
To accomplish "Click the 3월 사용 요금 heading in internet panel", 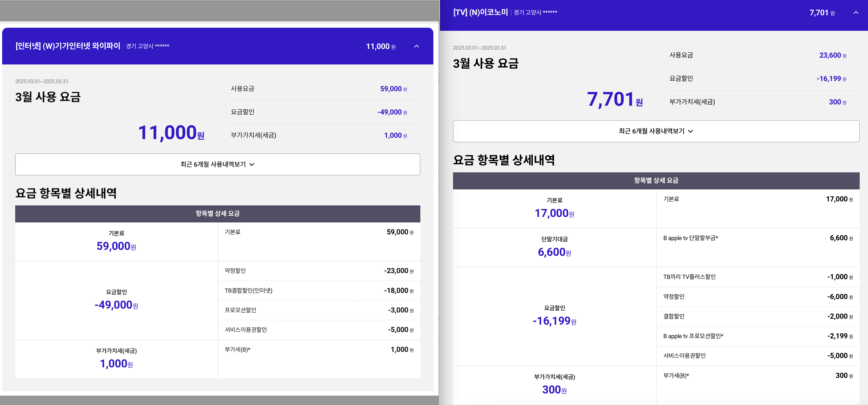I will point(48,97).
